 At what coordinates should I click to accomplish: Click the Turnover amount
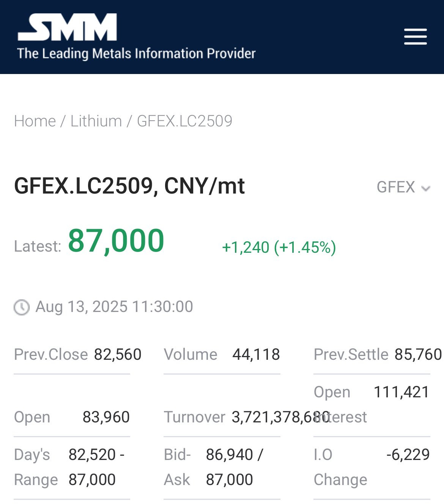pos(280,417)
